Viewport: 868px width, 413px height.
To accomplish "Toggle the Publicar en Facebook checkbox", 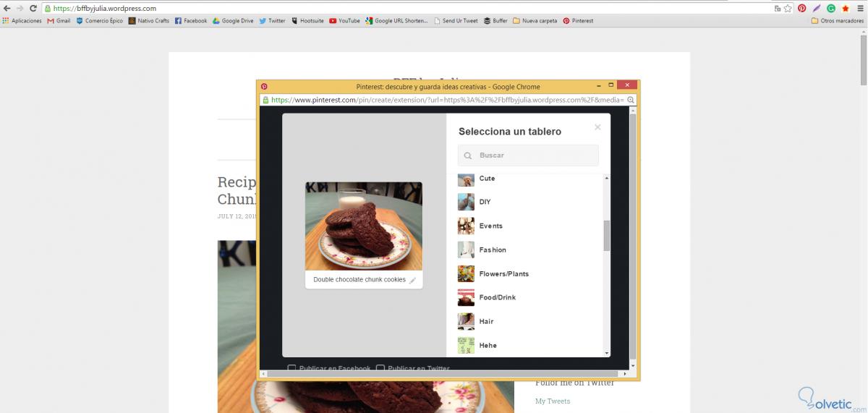I will coord(292,368).
